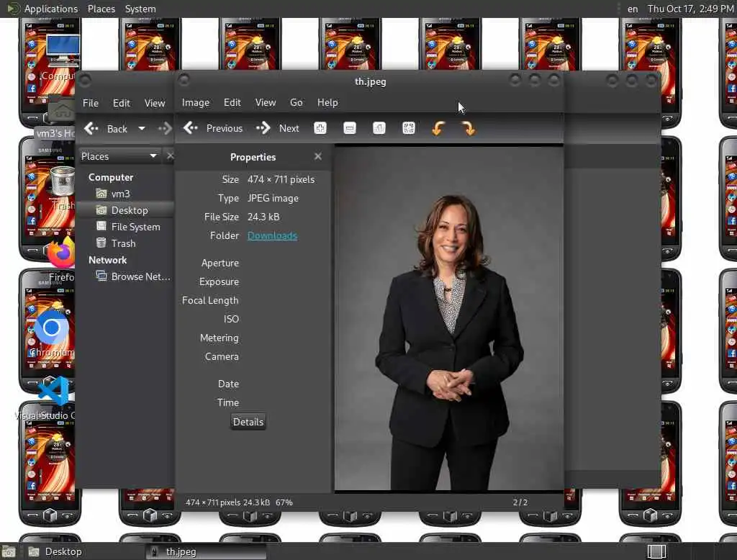
Task: Click the zoom out toolbar icon
Action: pos(350,128)
